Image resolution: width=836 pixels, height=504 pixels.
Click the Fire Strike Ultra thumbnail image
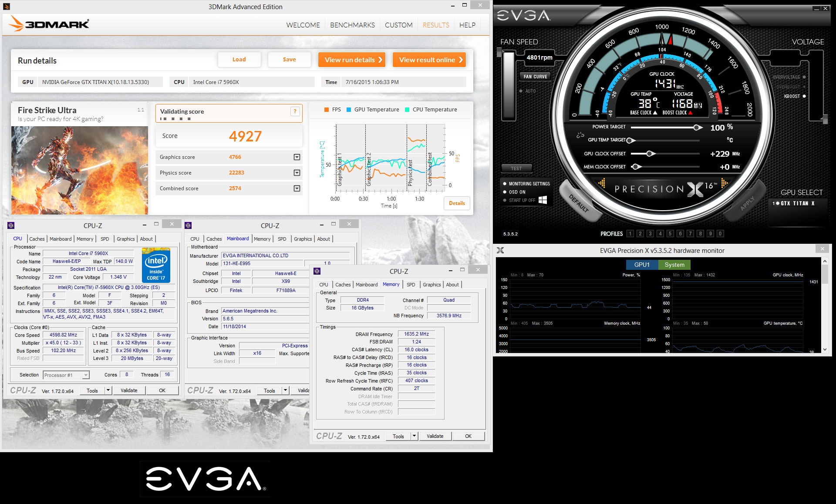80,170
